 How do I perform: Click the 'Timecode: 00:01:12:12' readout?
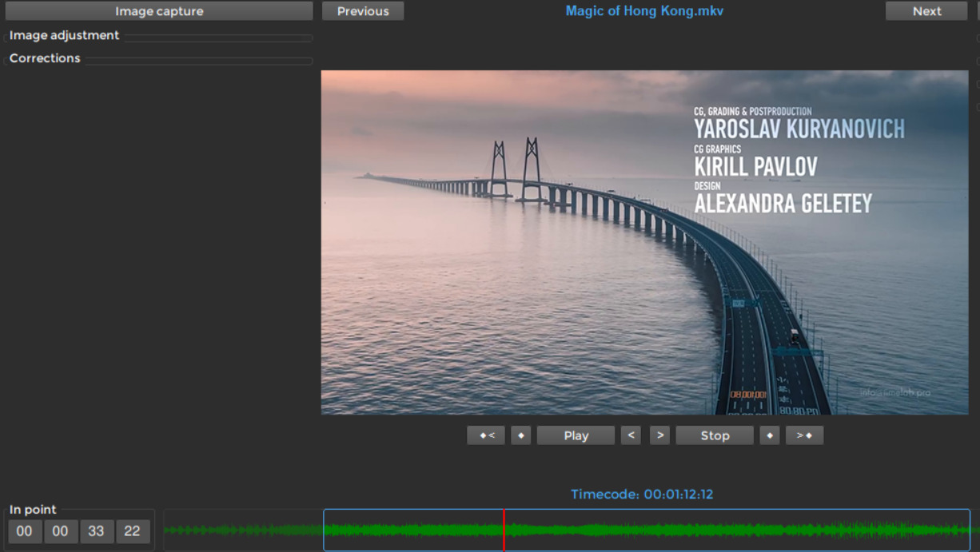pos(642,494)
